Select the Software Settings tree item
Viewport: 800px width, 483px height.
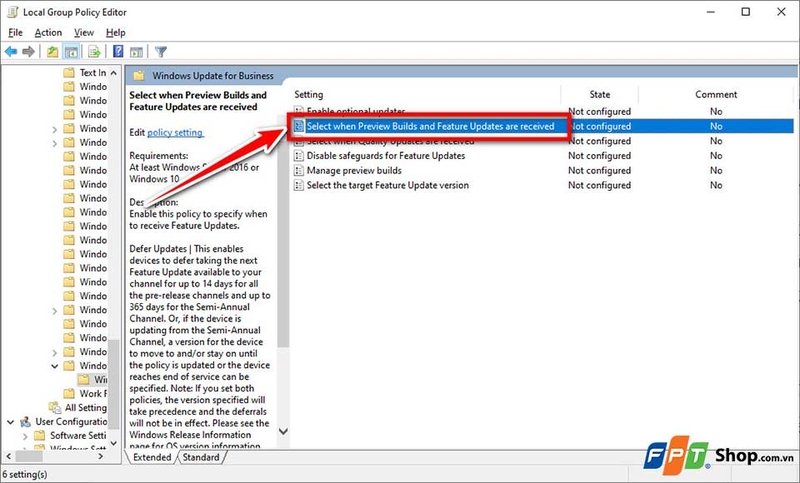78,436
